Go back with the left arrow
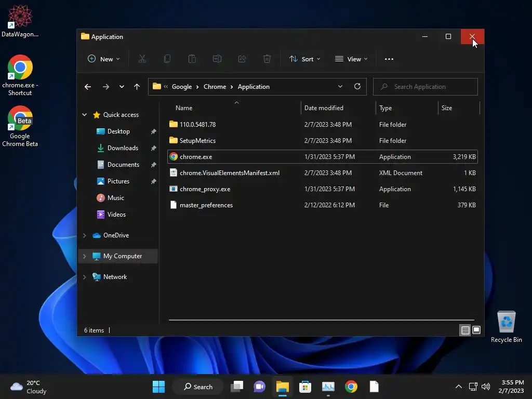The image size is (532, 399). 87,87
